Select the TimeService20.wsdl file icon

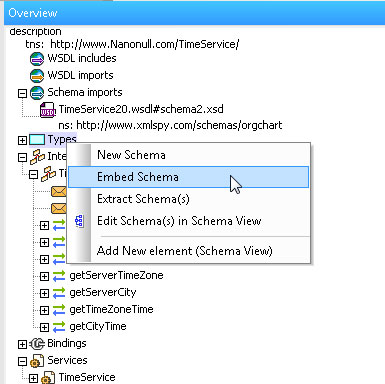pos(48,110)
